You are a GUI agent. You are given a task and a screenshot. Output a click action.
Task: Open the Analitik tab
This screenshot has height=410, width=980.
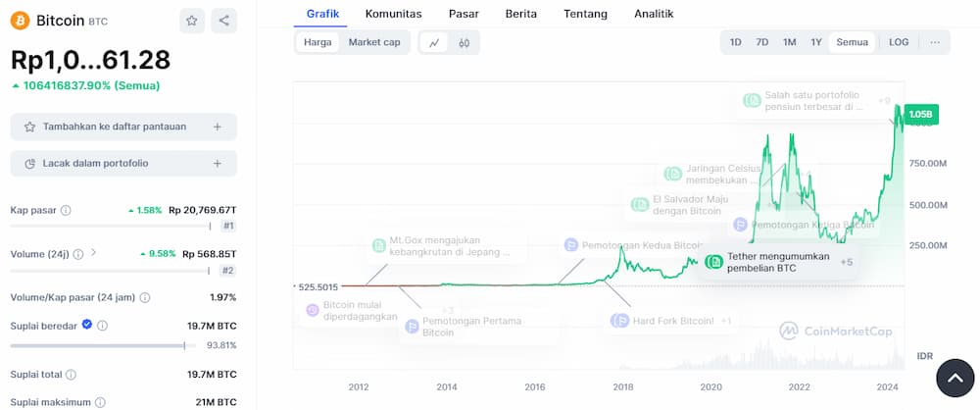[654, 14]
